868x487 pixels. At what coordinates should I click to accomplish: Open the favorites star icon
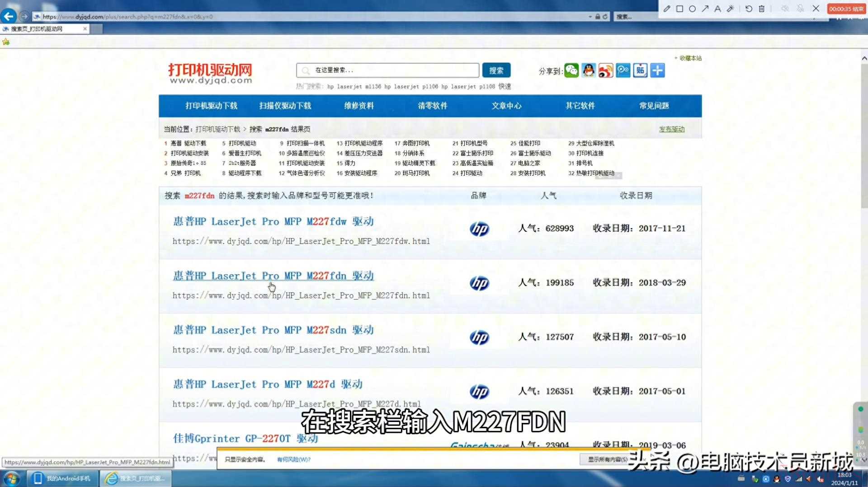[6, 42]
